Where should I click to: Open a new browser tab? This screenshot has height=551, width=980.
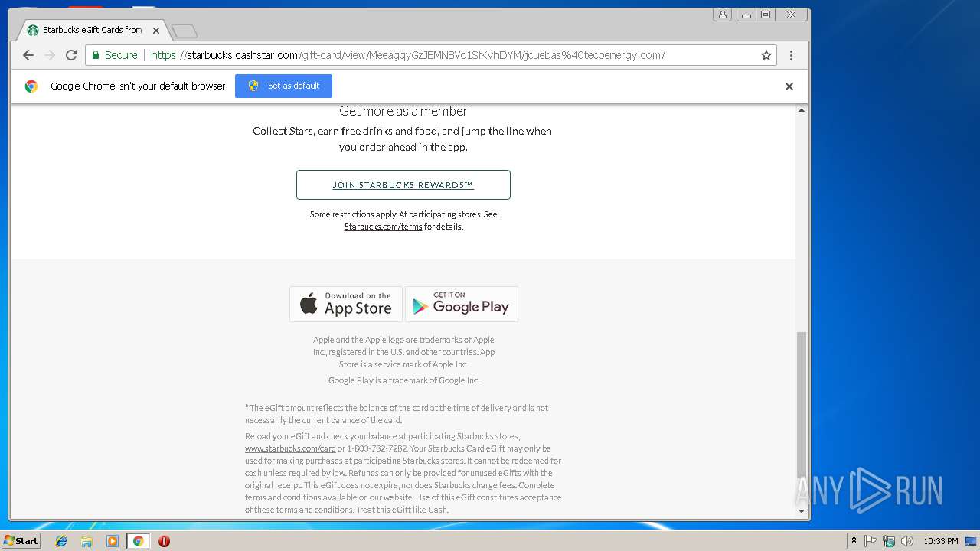tap(185, 31)
